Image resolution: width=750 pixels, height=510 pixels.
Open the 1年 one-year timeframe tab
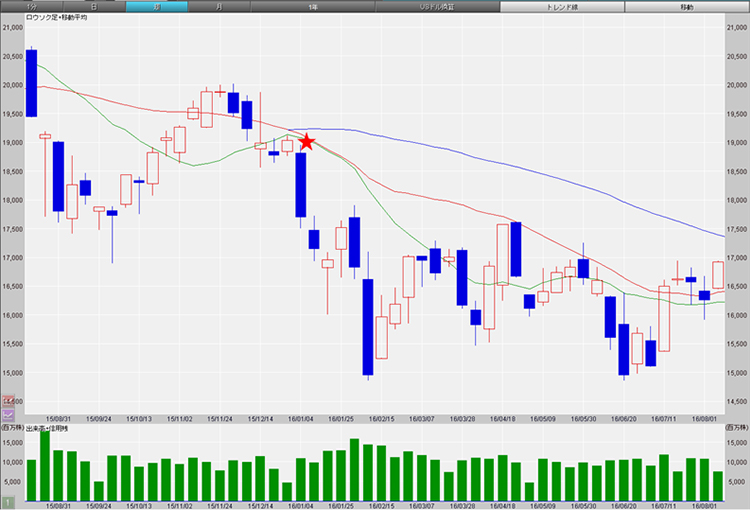312,6
